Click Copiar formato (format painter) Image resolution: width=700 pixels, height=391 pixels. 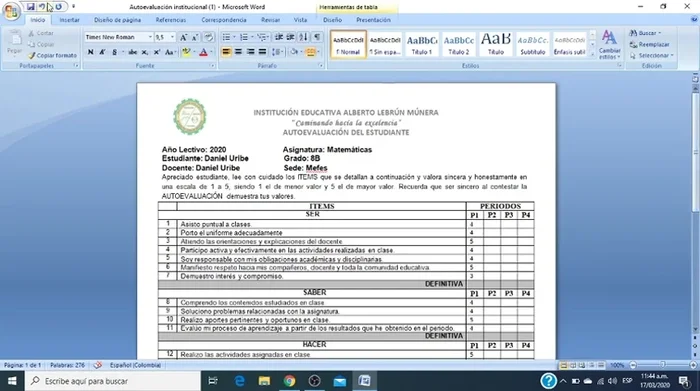tap(53, 55)
